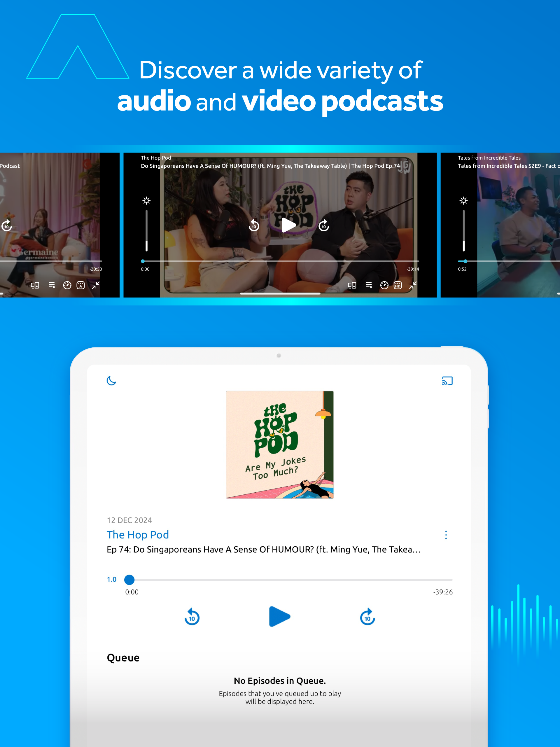
Task: Play the center Hop Pod video
Action: point(289,225)
